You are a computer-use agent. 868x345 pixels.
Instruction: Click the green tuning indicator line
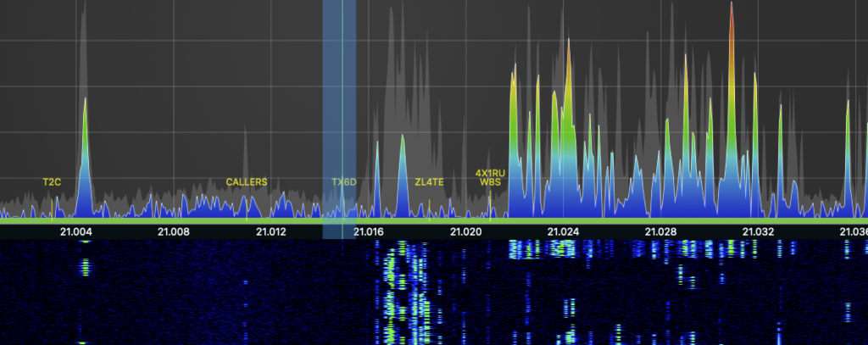point(342,119)
